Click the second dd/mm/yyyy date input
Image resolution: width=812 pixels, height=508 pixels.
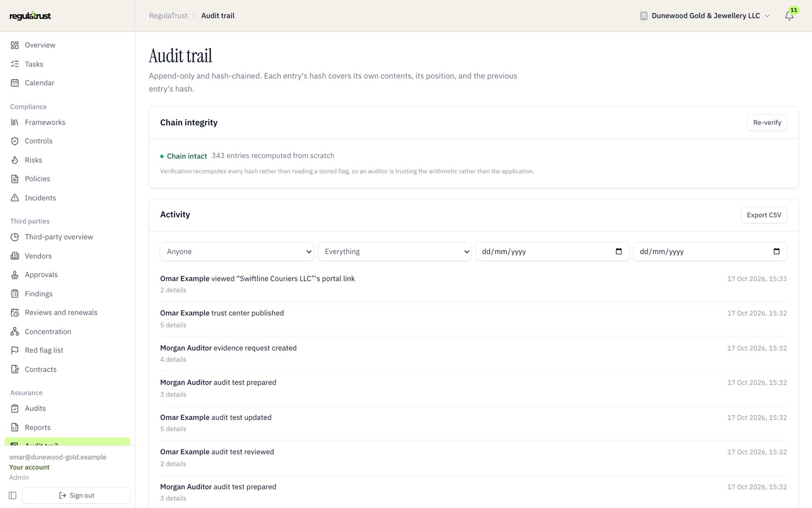click(710, 251)
